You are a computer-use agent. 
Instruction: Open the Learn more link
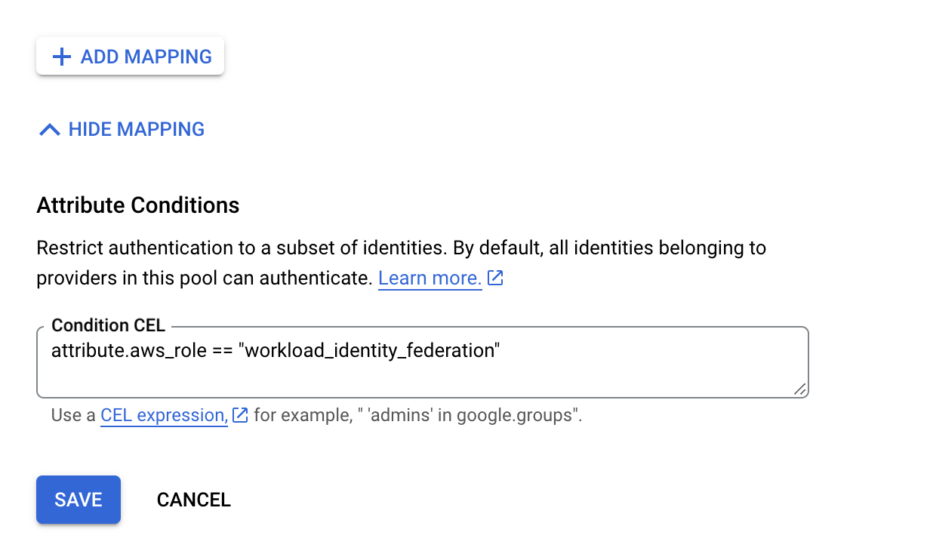(430, 278)
